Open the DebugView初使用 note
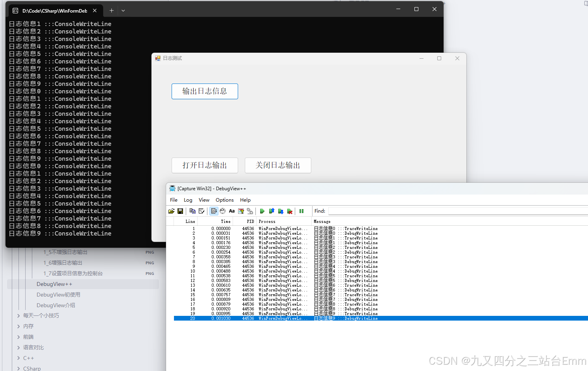The height and width of the screenshot is (371, 588). (58, 295)
